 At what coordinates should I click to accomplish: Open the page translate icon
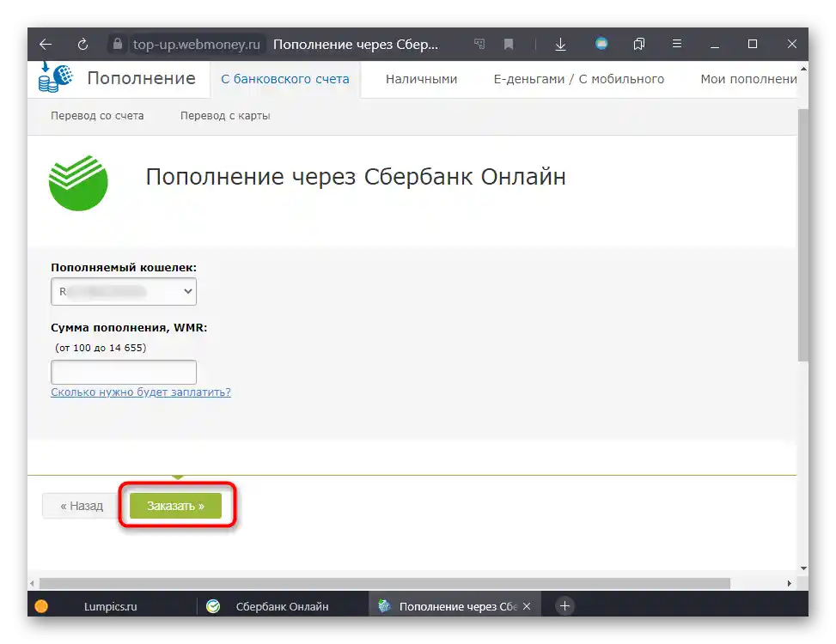point(479,44)
